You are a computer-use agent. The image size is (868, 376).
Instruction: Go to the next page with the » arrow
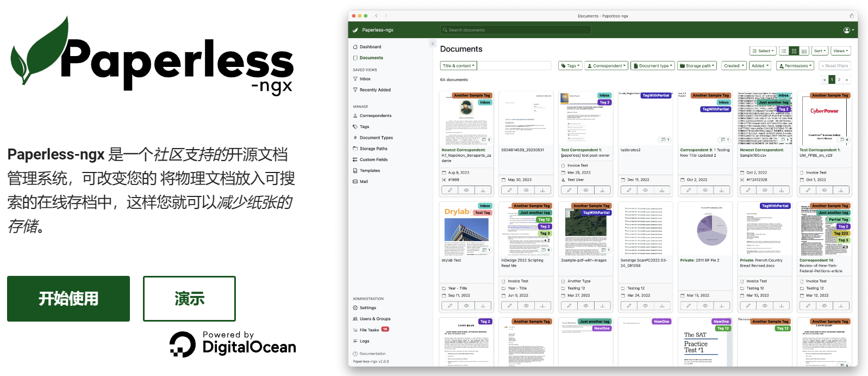pyautogui.click(x=846, y=79)
